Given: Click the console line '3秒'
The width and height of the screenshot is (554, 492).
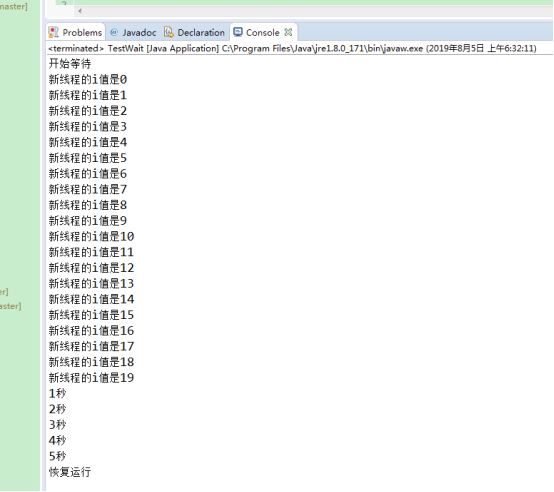Looking at the screenshot, I should tap(58, 425).
